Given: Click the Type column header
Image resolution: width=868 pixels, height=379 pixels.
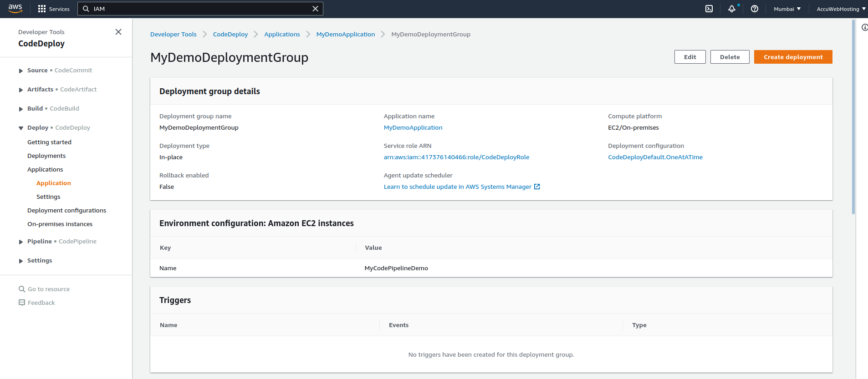Looking at the screenshot, I should coord(639,325).
